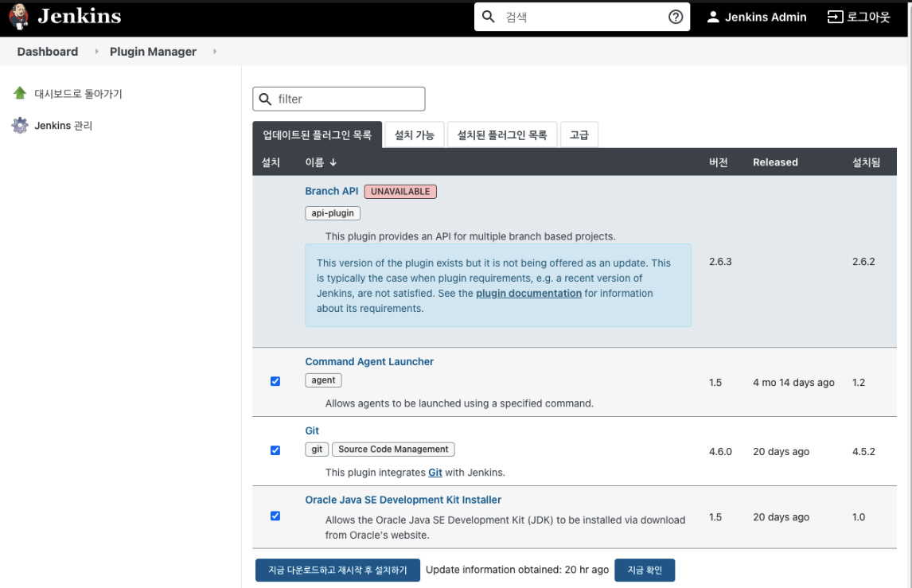Click the git tag label
The image size is (912, 588).
317,449
